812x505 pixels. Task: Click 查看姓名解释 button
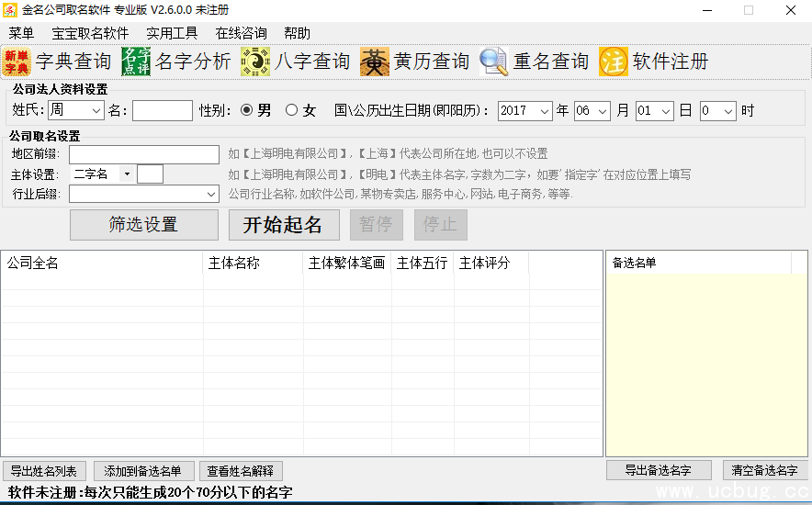[241, 471]
